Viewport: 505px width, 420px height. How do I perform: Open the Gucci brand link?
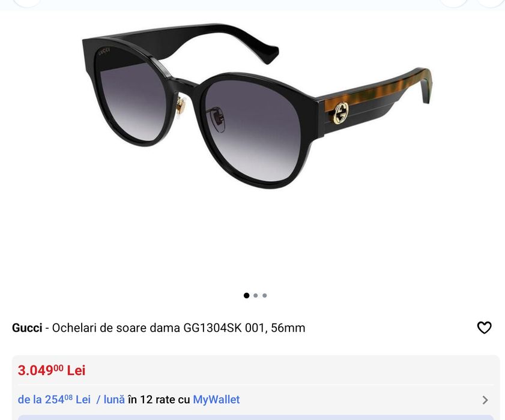point(27,328)
